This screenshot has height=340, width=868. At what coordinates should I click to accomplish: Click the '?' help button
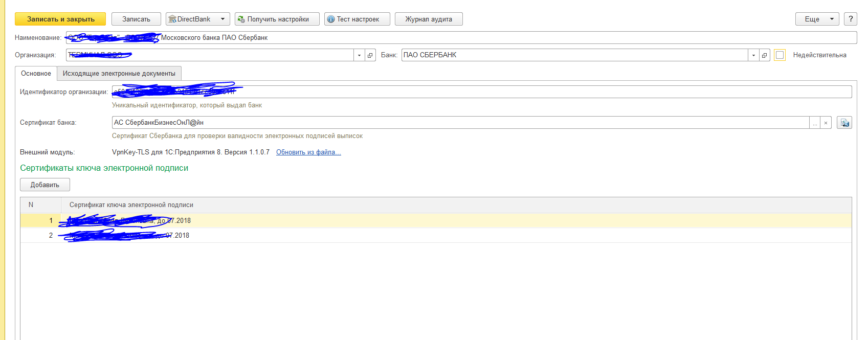[x=851, y=19]
